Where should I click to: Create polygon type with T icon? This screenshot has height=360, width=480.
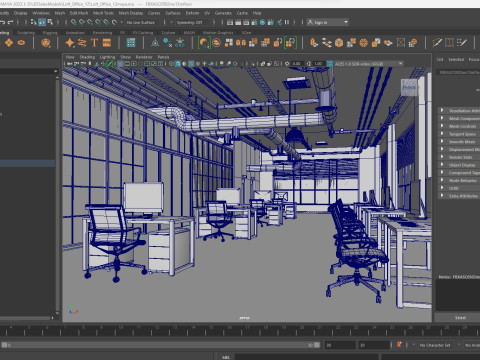pos(94,43)
